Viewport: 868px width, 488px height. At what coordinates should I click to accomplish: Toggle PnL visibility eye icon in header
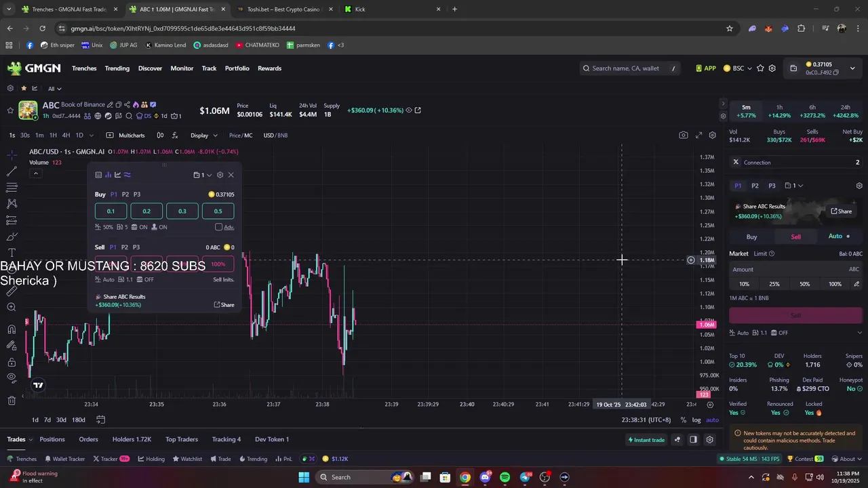409,110
